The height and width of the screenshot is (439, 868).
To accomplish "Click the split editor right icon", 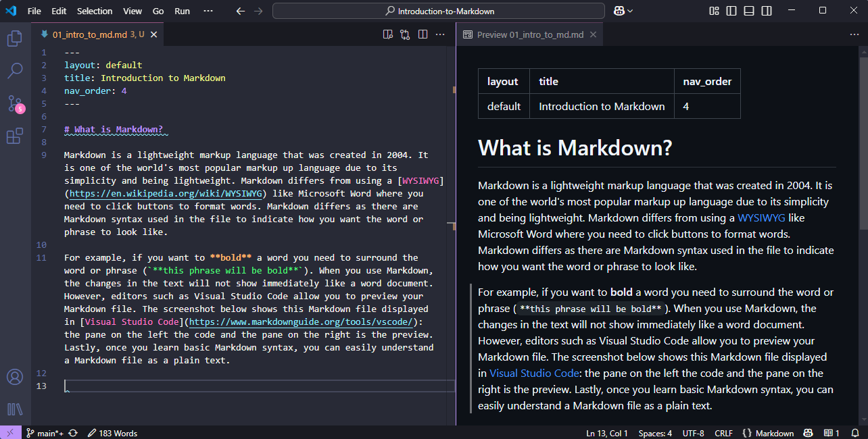I will coord(423,34).
